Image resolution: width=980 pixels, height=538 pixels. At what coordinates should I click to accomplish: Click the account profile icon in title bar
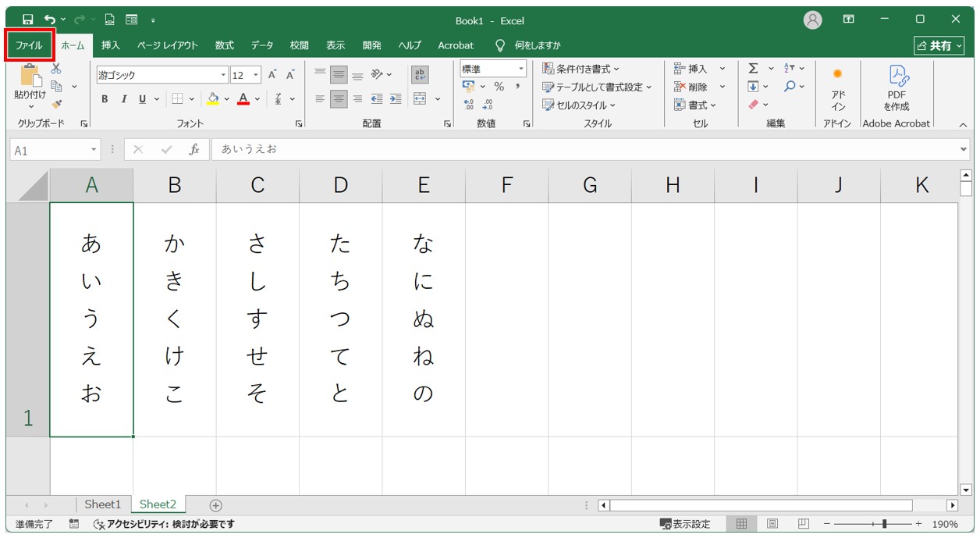813,20
